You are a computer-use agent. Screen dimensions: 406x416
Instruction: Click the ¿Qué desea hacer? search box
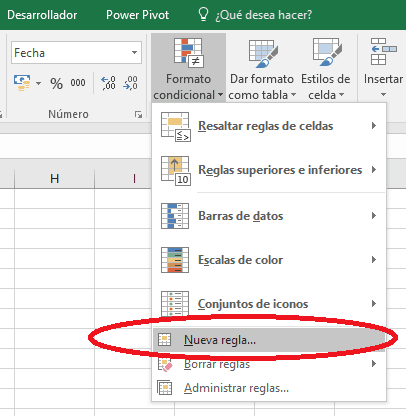(x=264, y=15)
